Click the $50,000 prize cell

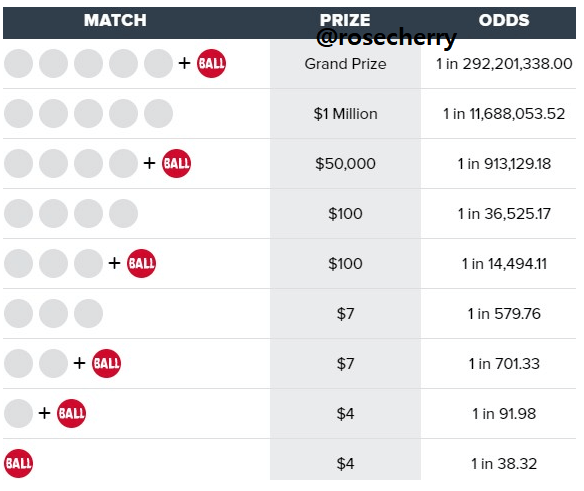(345, 164)
